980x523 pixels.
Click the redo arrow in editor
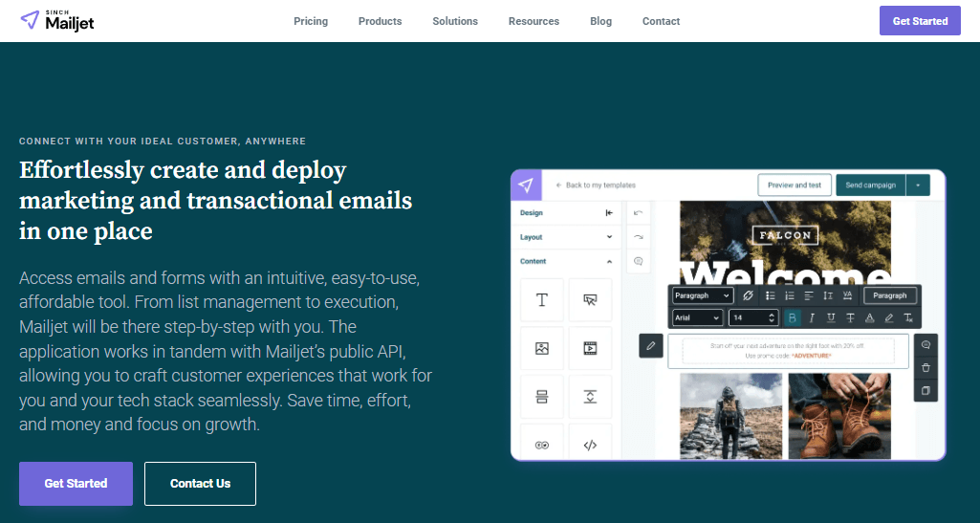coord(638,237)
